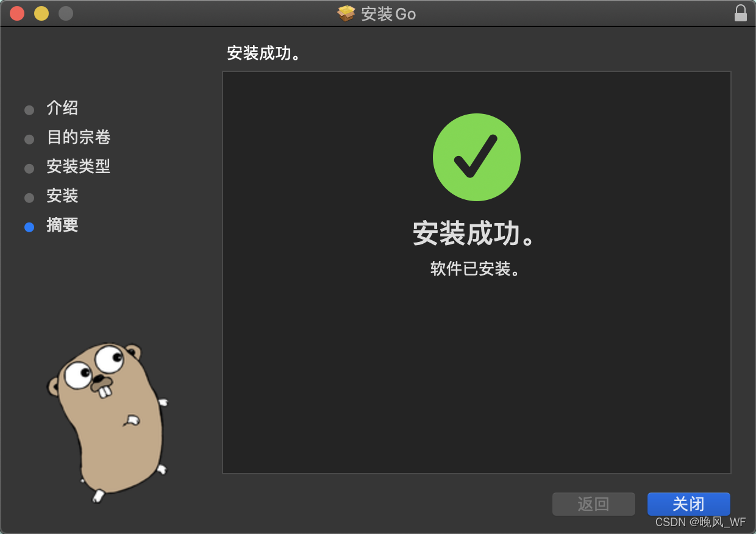756x534 pixels.
Task: Close the window with red button
Action: tap(17, 13)
